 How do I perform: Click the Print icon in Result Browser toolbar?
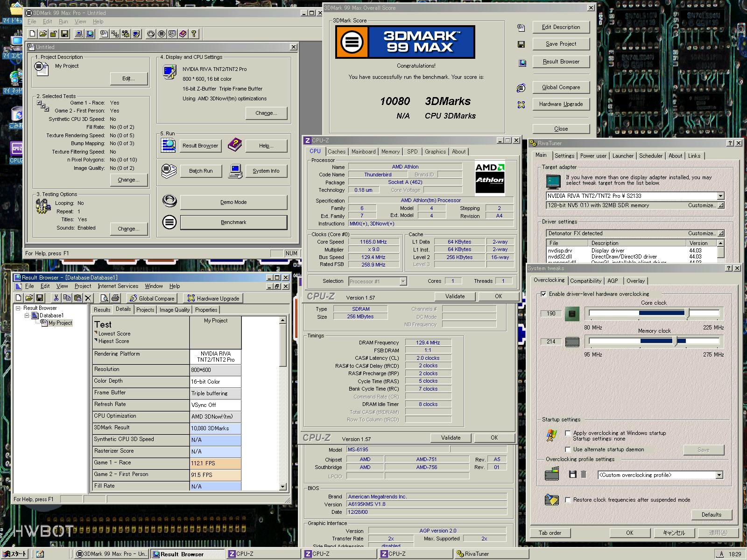pos(115,298)
